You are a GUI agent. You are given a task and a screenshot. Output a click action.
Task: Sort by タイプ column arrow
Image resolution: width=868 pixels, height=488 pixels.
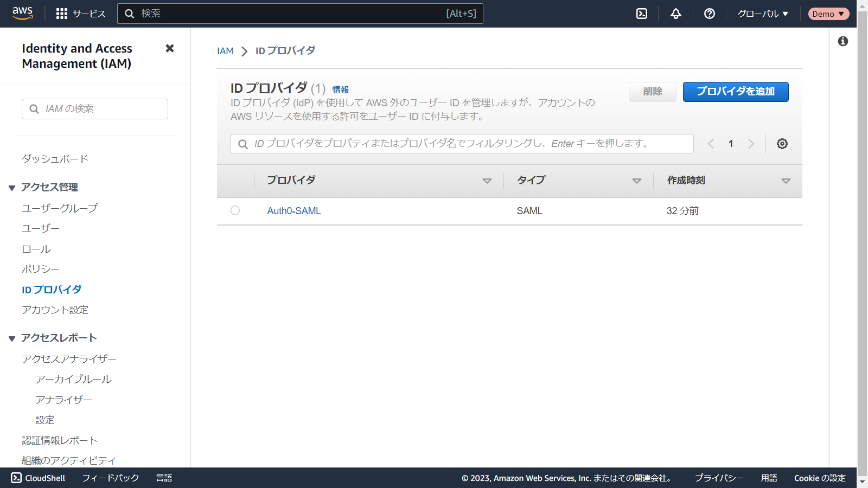[636, 181]
